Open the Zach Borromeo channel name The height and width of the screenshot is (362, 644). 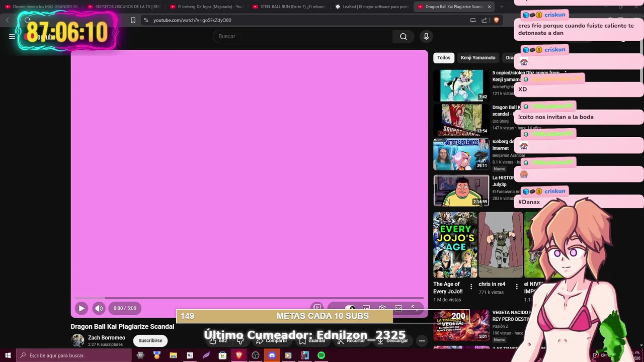[x=107, y=338]
